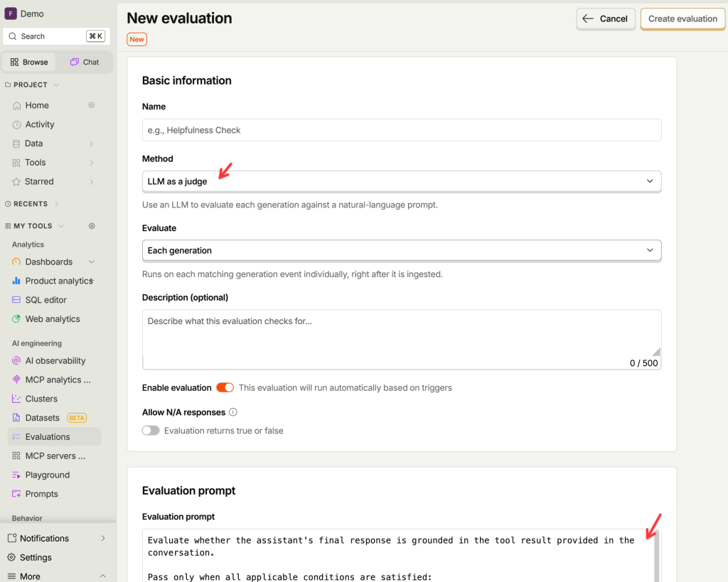Switch to the Browse tab

coord(29,63)
